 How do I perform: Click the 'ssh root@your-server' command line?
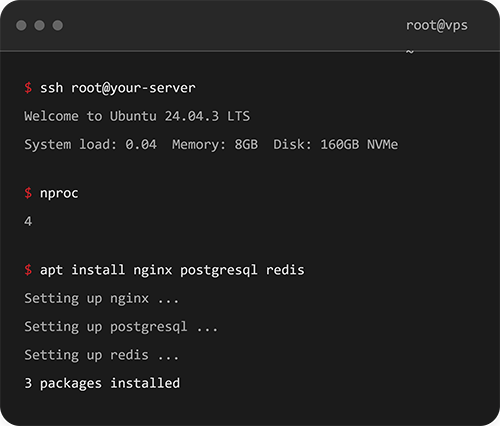(x=117, y=88)
